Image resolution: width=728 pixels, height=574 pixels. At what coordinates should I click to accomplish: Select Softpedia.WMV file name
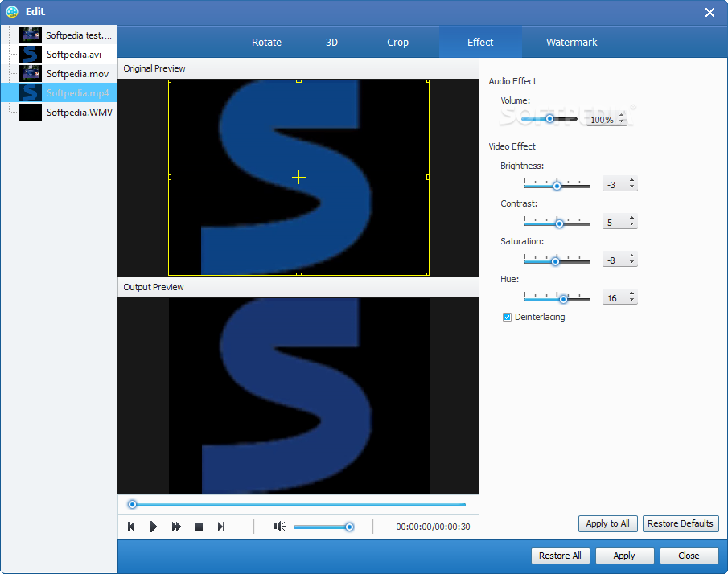(x=80, y=113)
